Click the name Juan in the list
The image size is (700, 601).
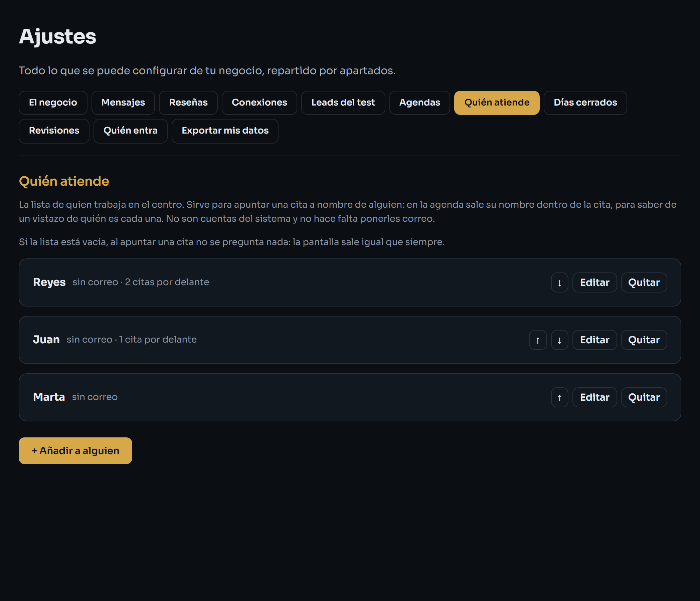tap(46, 340)
